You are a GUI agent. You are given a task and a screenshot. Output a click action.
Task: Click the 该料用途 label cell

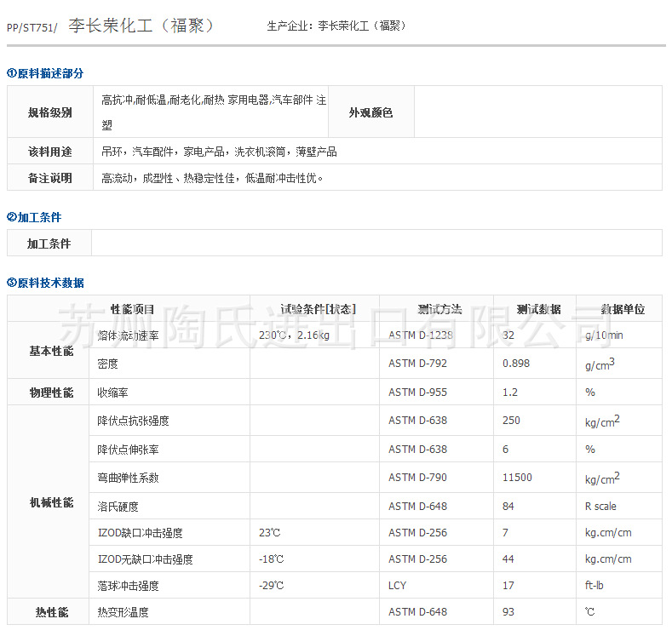click(x=50, y=152)
